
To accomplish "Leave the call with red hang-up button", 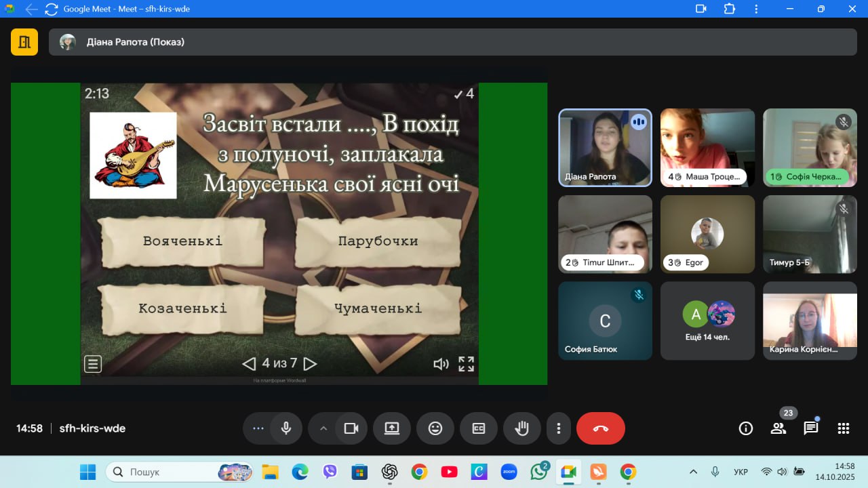I will pos(600,428).
